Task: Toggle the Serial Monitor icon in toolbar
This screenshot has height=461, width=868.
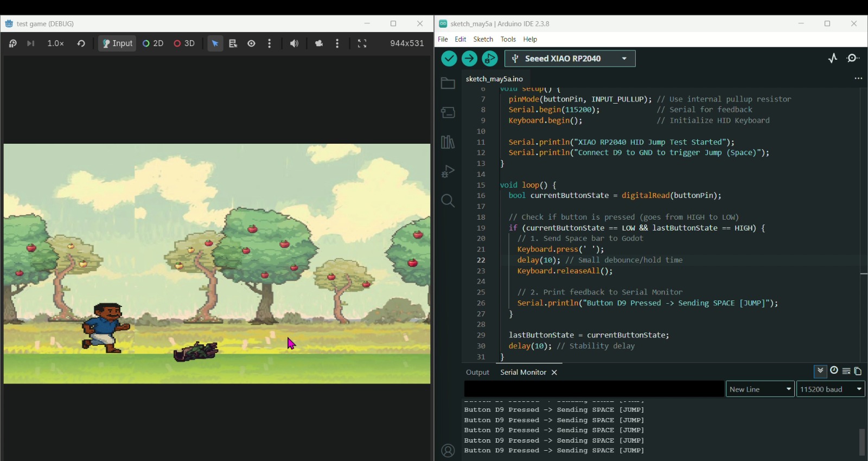Action: tap(853, 58)
